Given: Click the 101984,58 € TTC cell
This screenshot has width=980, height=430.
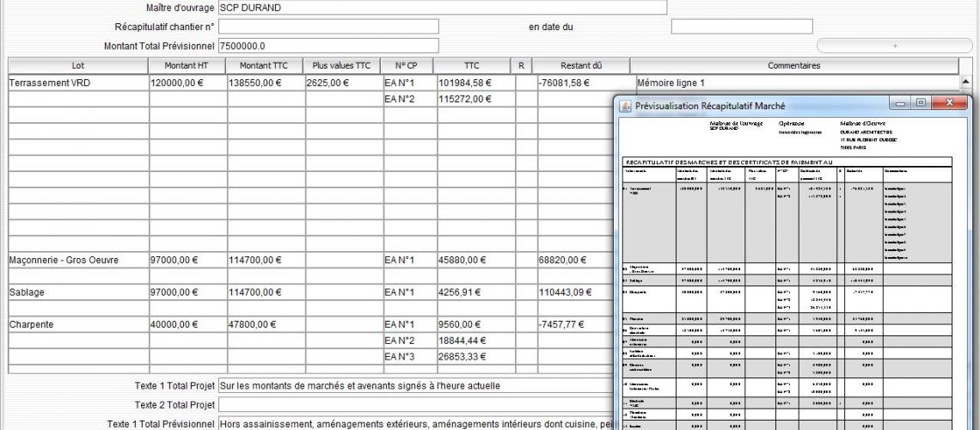Looking at the screenshot, I should pyautogui.click(x=476, y=83).
